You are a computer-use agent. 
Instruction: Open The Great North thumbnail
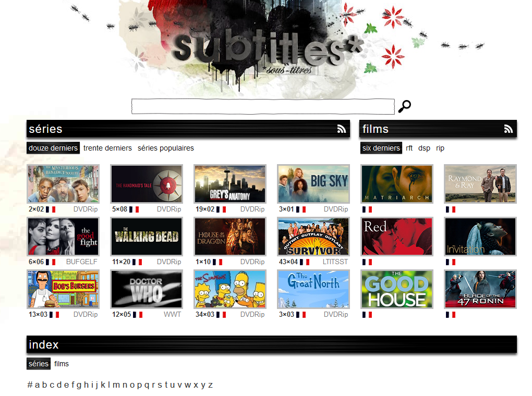(x=313, y=289)
